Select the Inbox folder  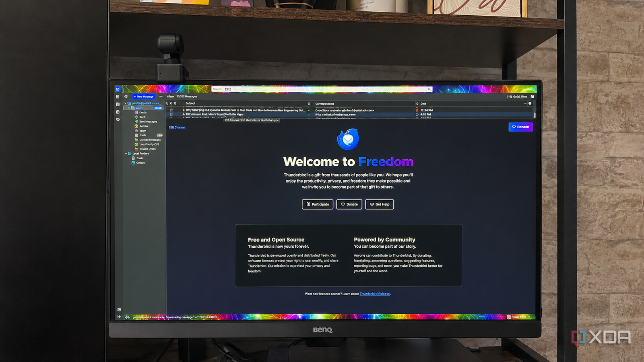coord(143,108)
